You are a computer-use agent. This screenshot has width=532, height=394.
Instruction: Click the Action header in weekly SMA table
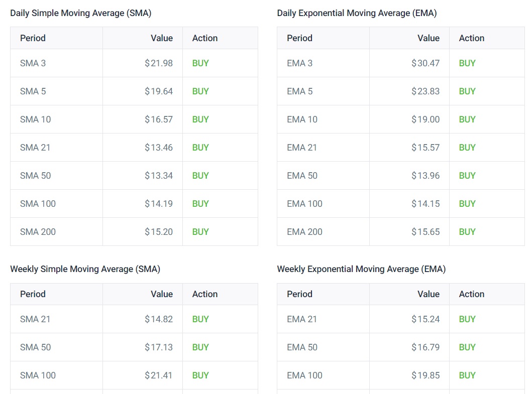click(204, 294)
